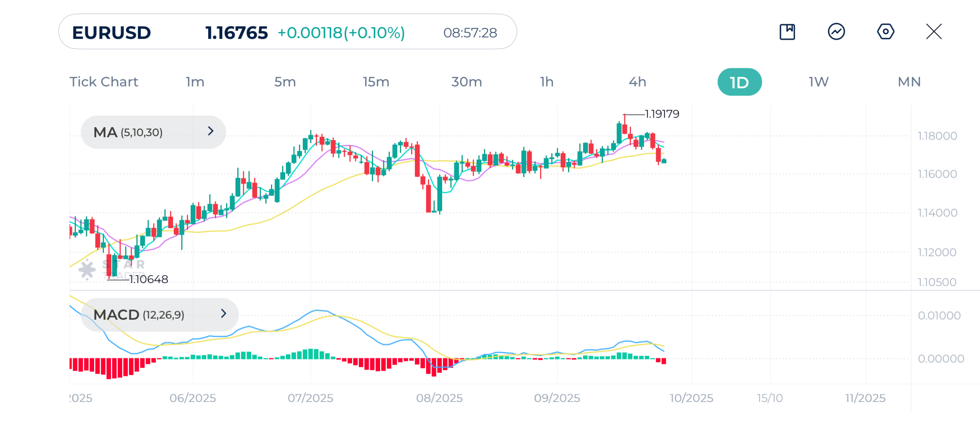Click the EURUSD symbol name
Image resolution: width=980 pixels, height=433 pixels.
click(111, 33)
